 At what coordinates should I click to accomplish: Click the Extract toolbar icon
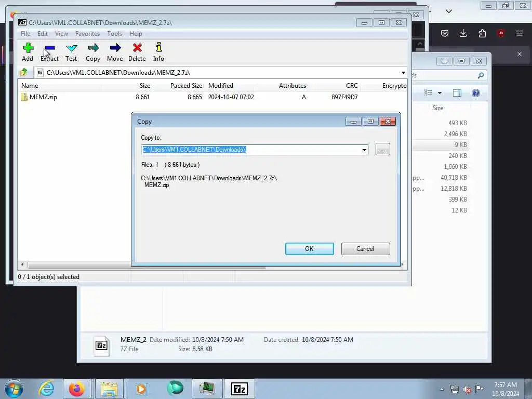point(49,52)
